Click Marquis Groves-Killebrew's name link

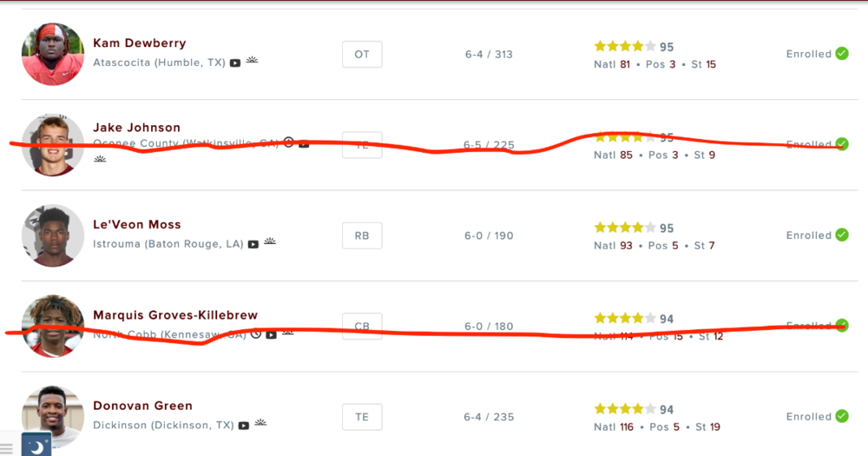pyautogui.click(x=175, y=315)
